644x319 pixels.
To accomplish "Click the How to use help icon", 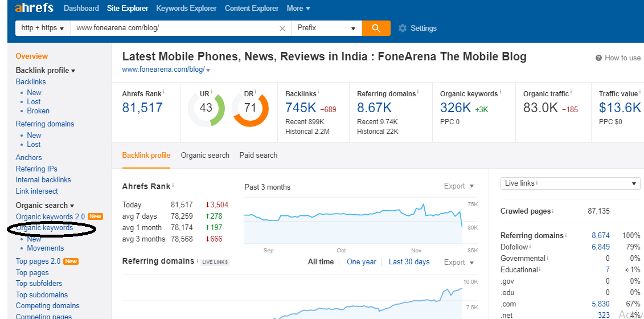I will [599, 58].
